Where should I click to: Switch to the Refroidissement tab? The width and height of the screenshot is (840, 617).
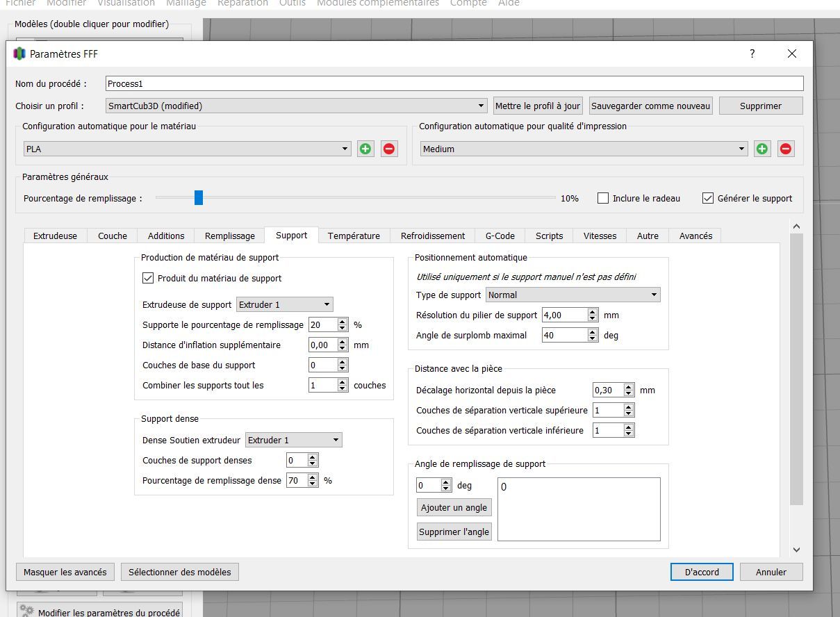coord(433,236)
